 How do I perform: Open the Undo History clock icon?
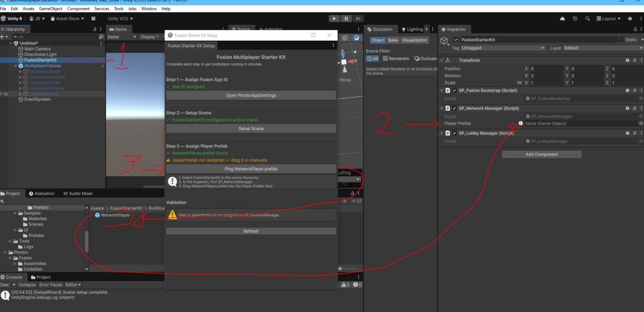click(x=575, y=18)
